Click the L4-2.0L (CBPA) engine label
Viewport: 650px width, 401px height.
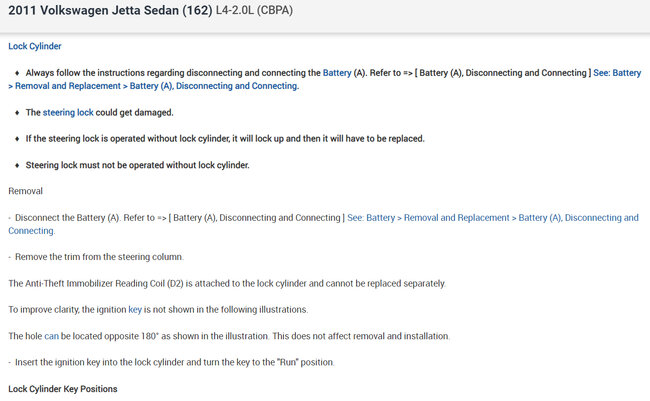click(x=263, y=11)
